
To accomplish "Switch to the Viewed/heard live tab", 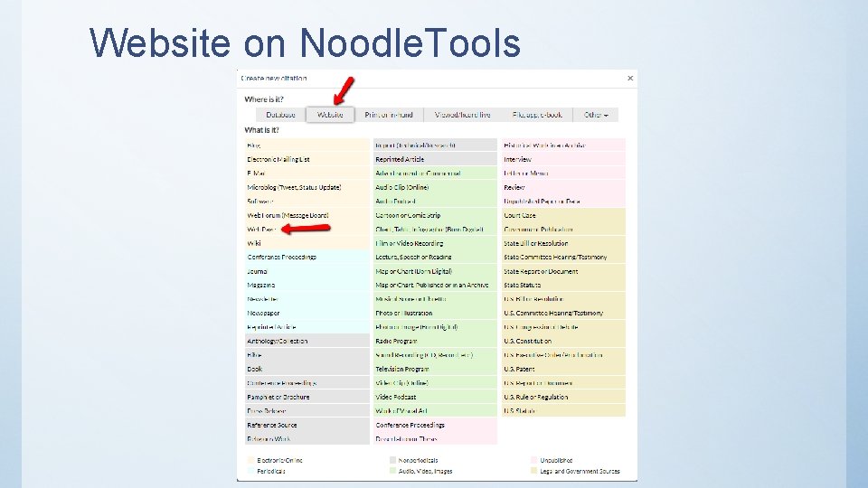I will tap(462, 115).
